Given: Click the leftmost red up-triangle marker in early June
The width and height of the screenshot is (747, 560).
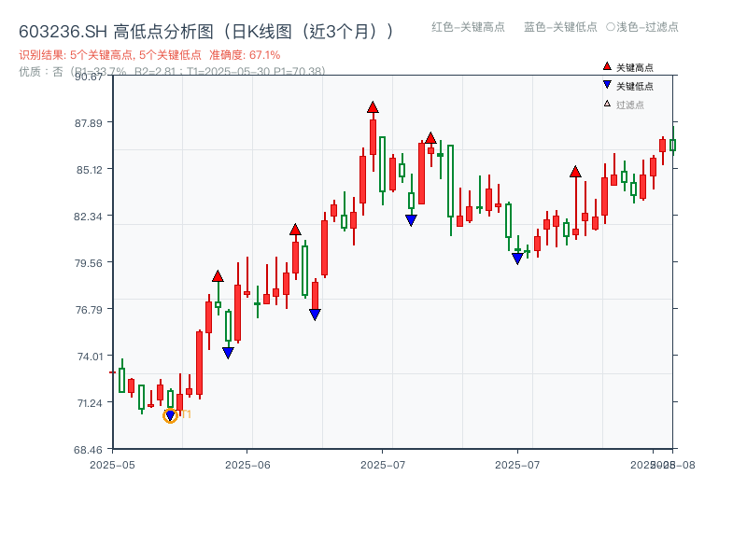Looking at the screenshot, I should [218, 277].
